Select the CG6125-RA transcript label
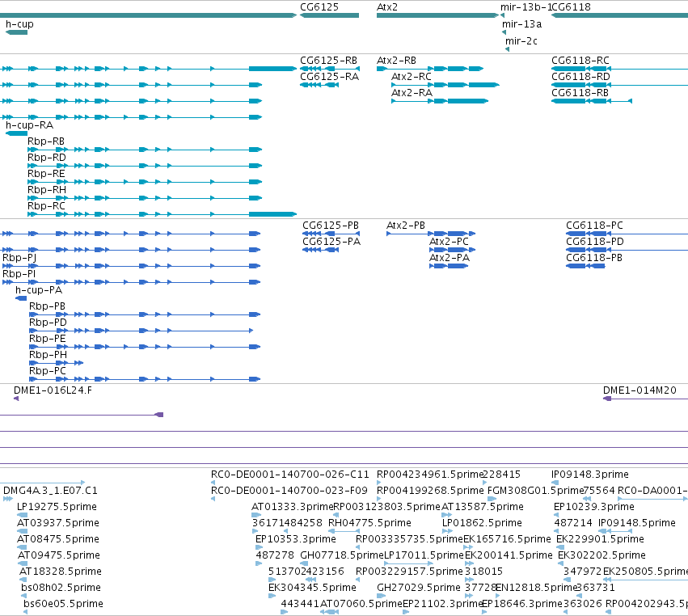 point(329,77)
